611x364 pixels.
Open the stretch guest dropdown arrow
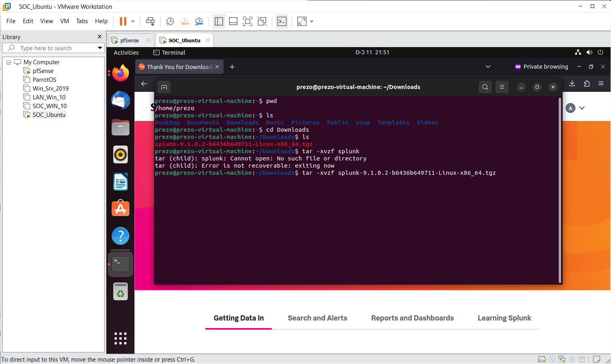pyautogui.click(x=312, y=22)
